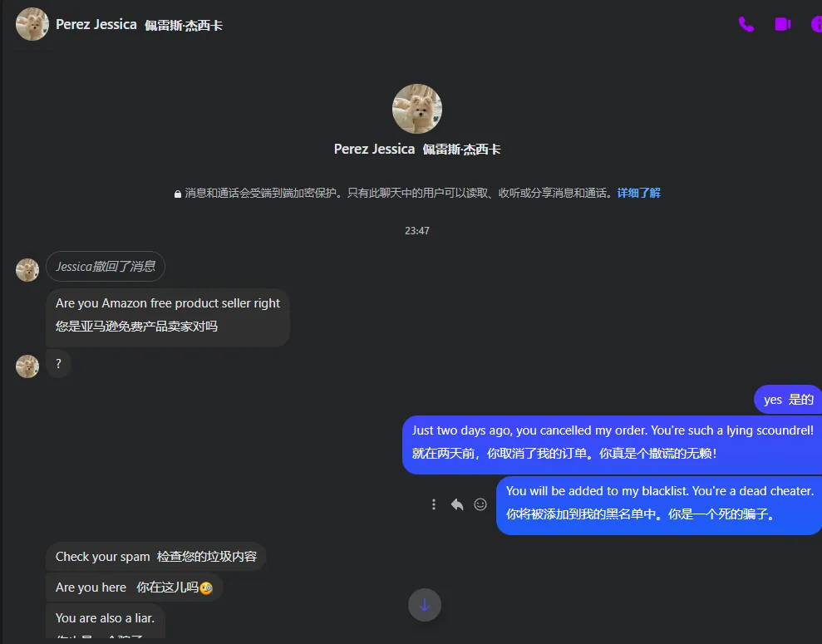Click Perez Jessica's small avatar in the header
Viewport: 822px width, 644px height.
(32, 24)
